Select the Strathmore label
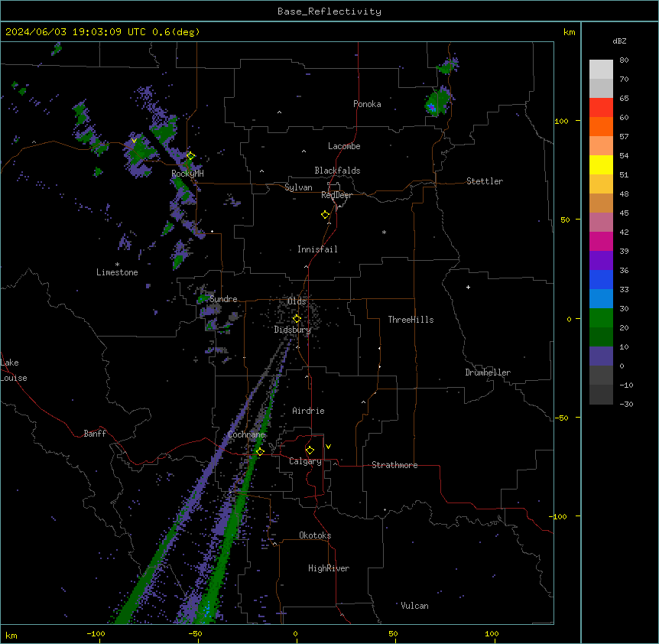The image size is (659, 644). (394, 465)
